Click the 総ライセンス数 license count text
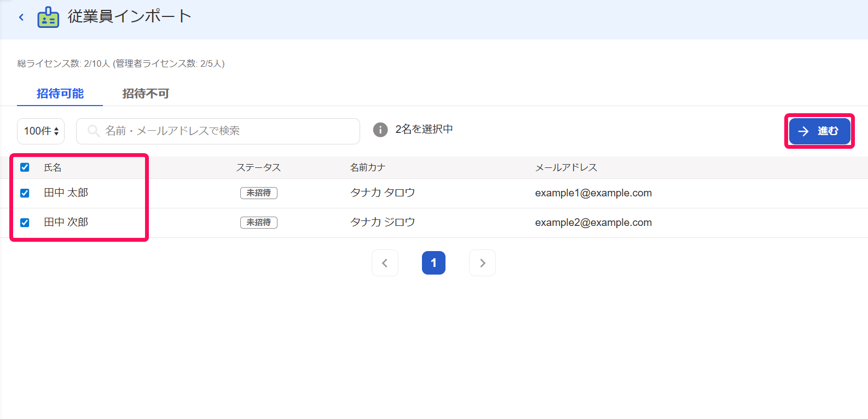Screen dimensions: 868x419 [x=121, y=63]
